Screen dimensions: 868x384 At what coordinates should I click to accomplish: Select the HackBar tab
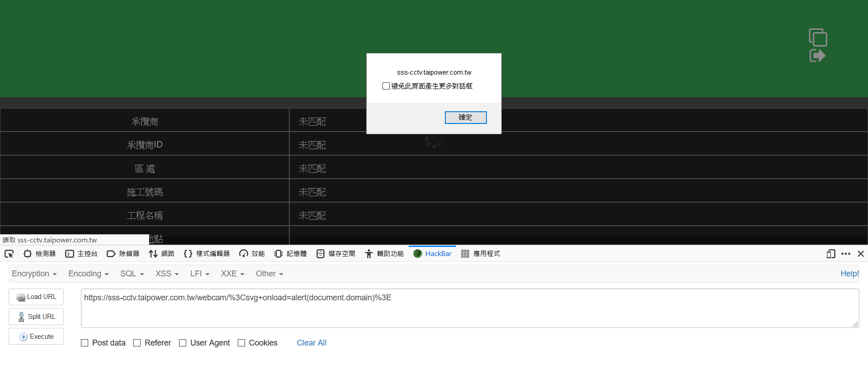click(x=433, y=254)
